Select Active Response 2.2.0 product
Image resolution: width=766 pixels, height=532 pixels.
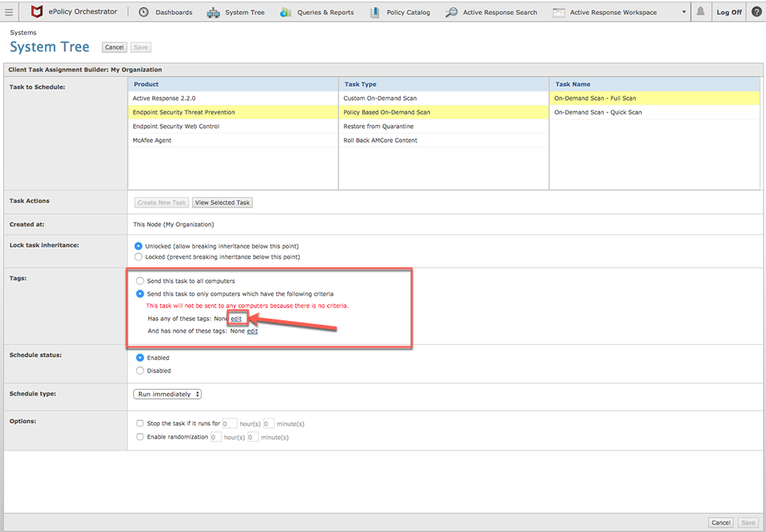click(x=233, y=98)
